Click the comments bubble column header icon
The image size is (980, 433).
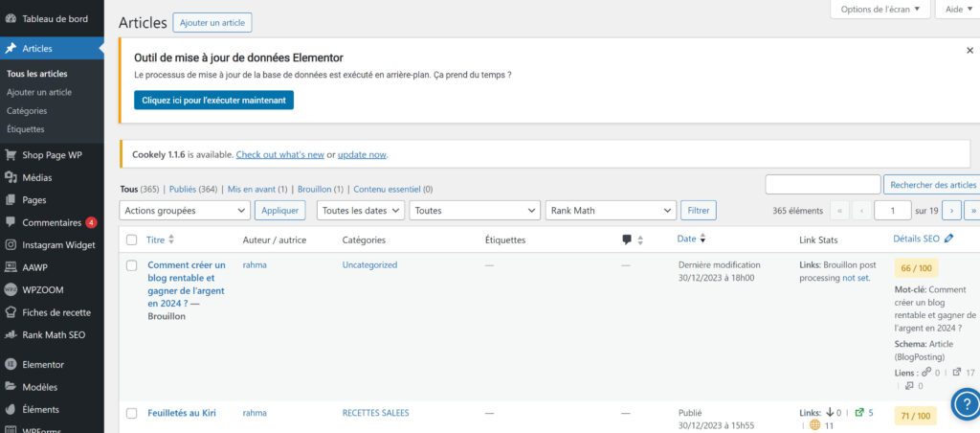click(627, 239)
